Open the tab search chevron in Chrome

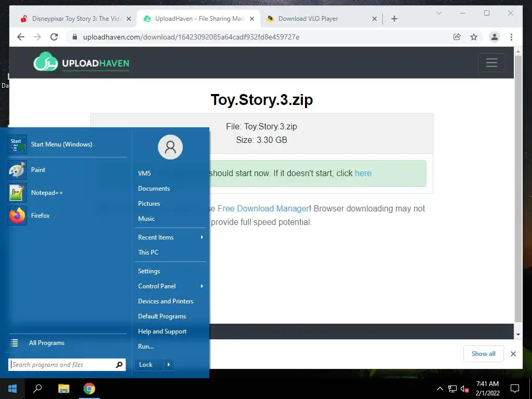tap(438, 13)
